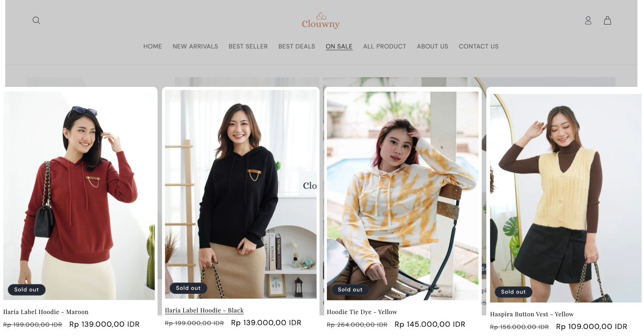Select the ON SALE menu item
The image size is (644, 336).
click(339, 46)
